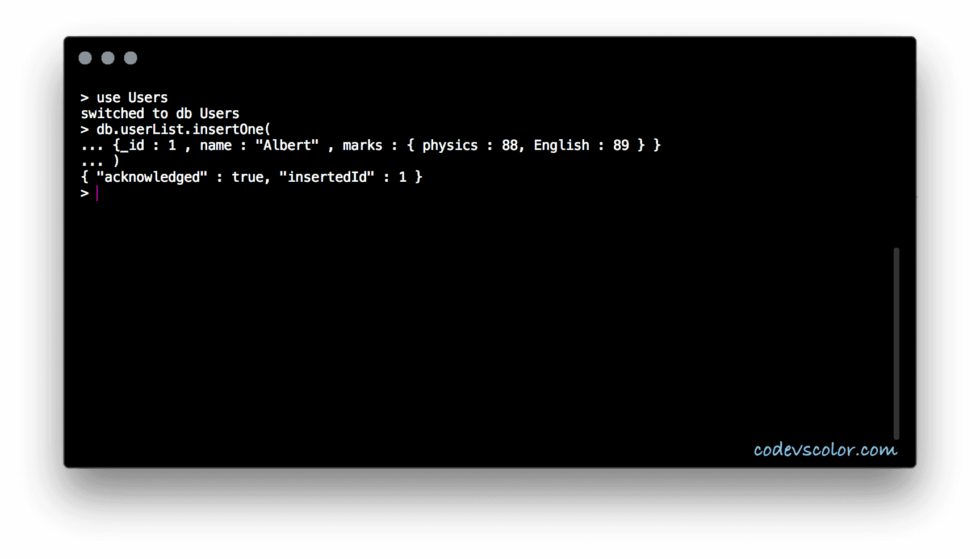Click the first gray window dot

coord(85,58)
